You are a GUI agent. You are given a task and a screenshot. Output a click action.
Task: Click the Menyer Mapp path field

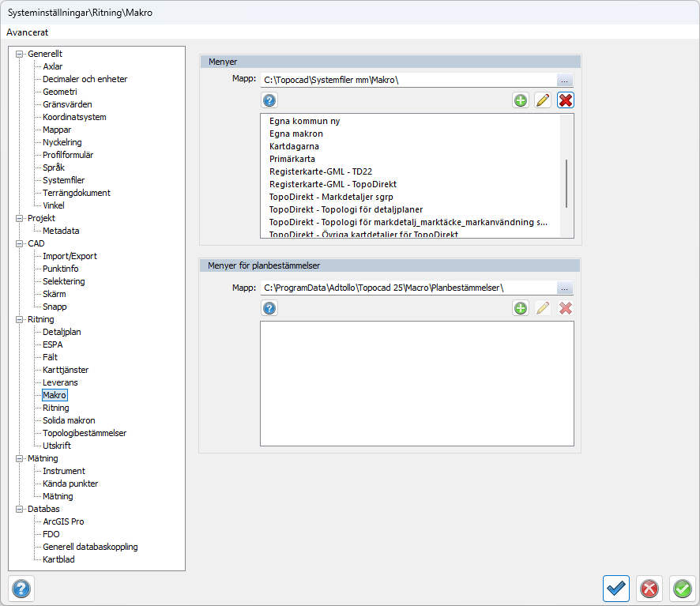(407, 80)
